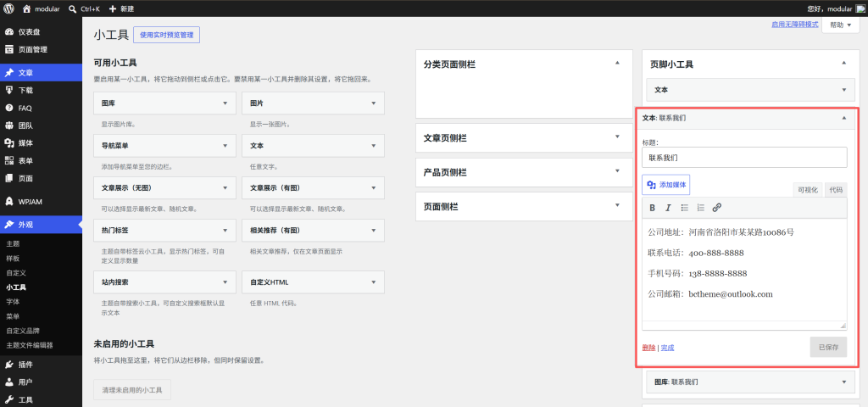Open 主题 under 外观 submenu
Image resolution: width=868 pixels, height=407 pixels.
pyautogui.click(x=14, y=243)
